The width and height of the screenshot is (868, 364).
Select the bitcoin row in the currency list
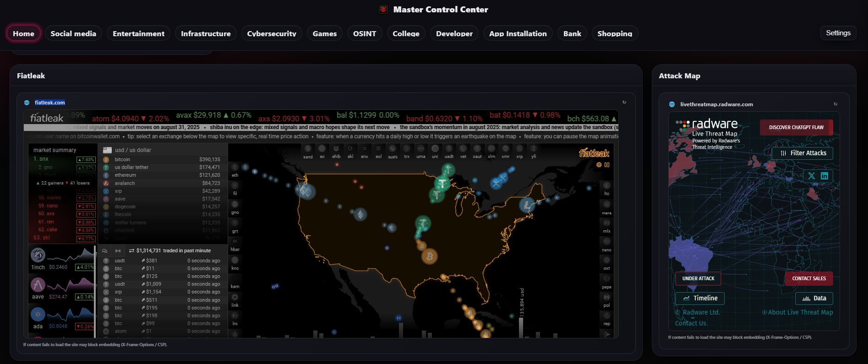click(163, 159)
